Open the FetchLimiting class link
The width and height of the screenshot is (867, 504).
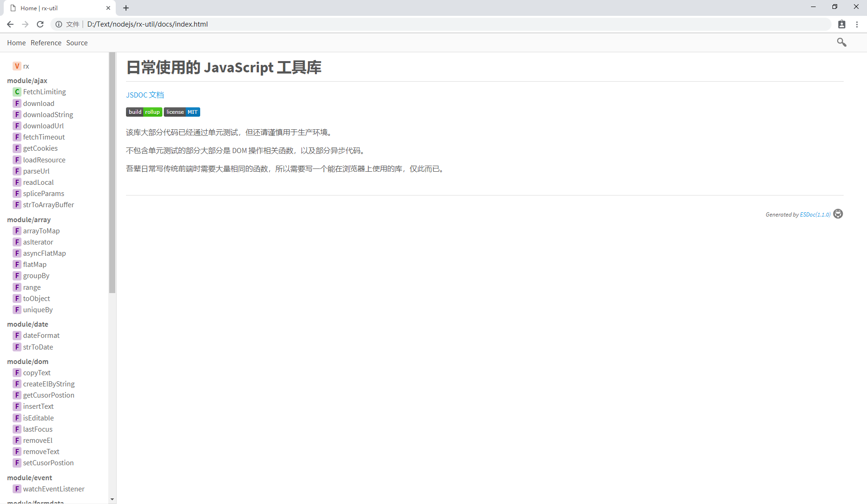(x=44, y=92)
